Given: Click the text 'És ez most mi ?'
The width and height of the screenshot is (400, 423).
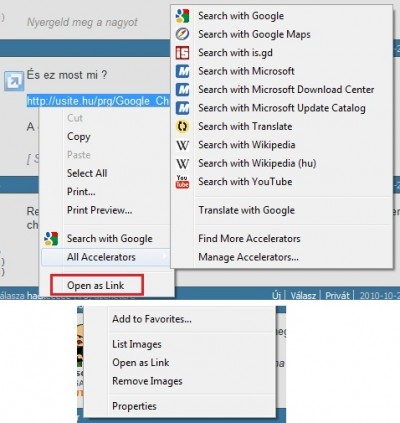Looking at the screenshot, I should coord(67,75).
